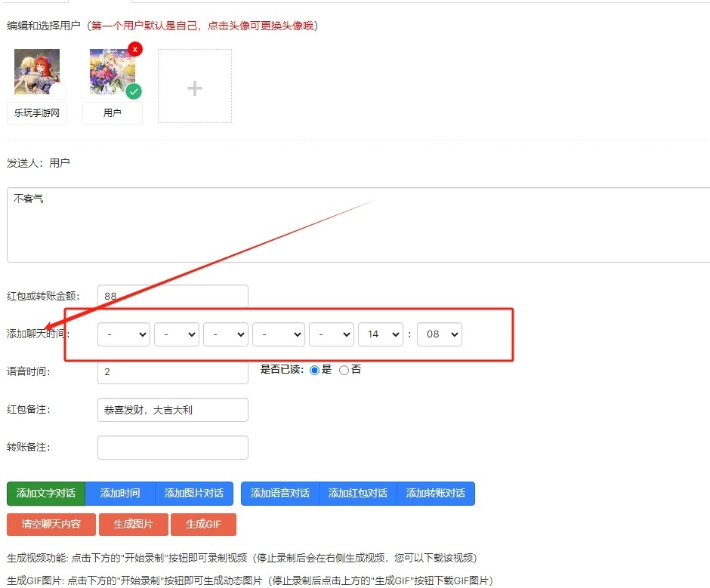This screenshot has height=588, width=710.
Task: Click the 红包或转账金额 input field
Action: (172, 297)
